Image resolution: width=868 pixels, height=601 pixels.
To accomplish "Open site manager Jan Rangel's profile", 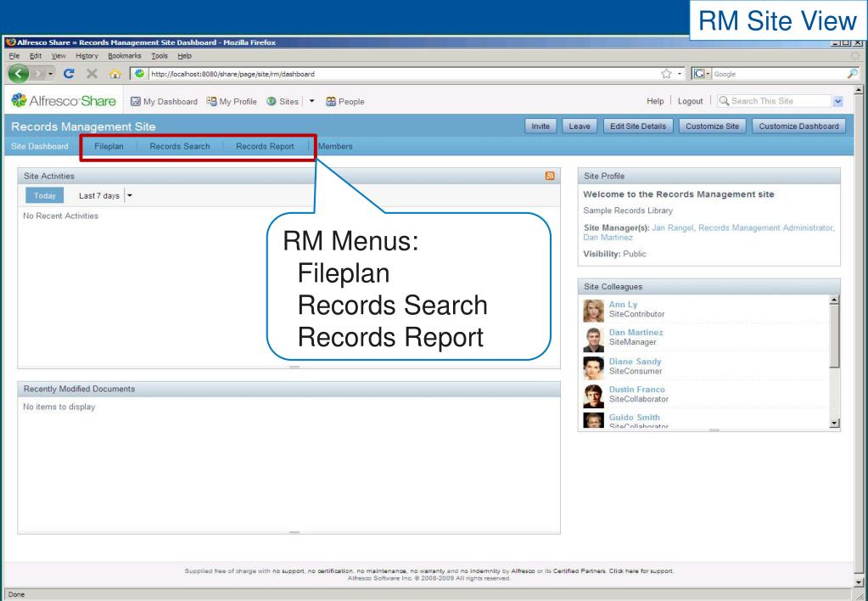I will [x=673, y=227].
